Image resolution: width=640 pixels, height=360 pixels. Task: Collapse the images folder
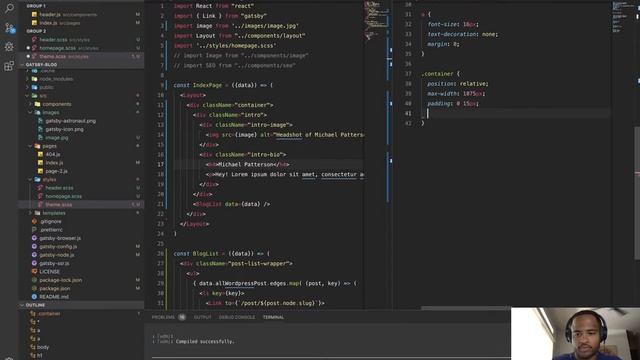point(31,113)
